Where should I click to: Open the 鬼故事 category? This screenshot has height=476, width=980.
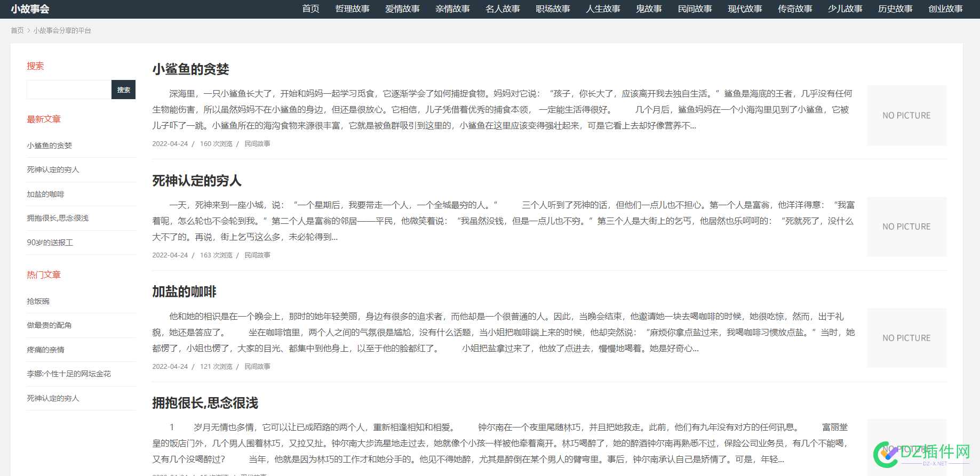pyautogui.click(x=649, y=9)
